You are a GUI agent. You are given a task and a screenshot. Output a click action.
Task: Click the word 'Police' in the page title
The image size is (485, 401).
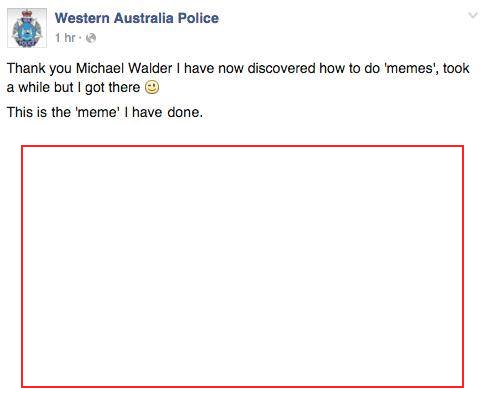tap(198, 18)
